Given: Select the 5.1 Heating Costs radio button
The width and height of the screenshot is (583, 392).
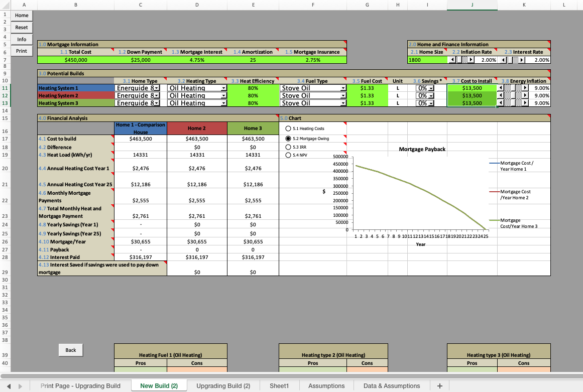Looking at the screenshot, I should point(288,128).
